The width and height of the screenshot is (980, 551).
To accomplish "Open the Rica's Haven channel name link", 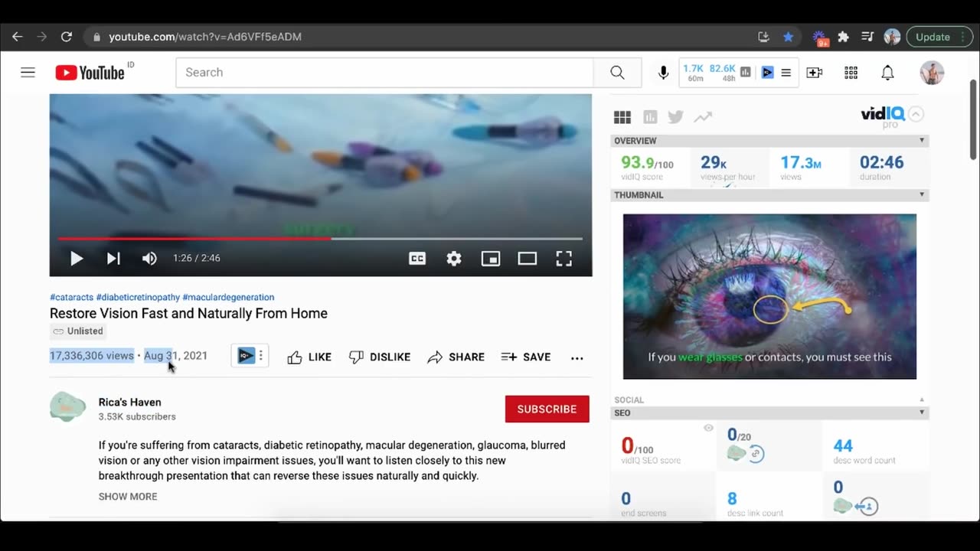I will 130,403.
